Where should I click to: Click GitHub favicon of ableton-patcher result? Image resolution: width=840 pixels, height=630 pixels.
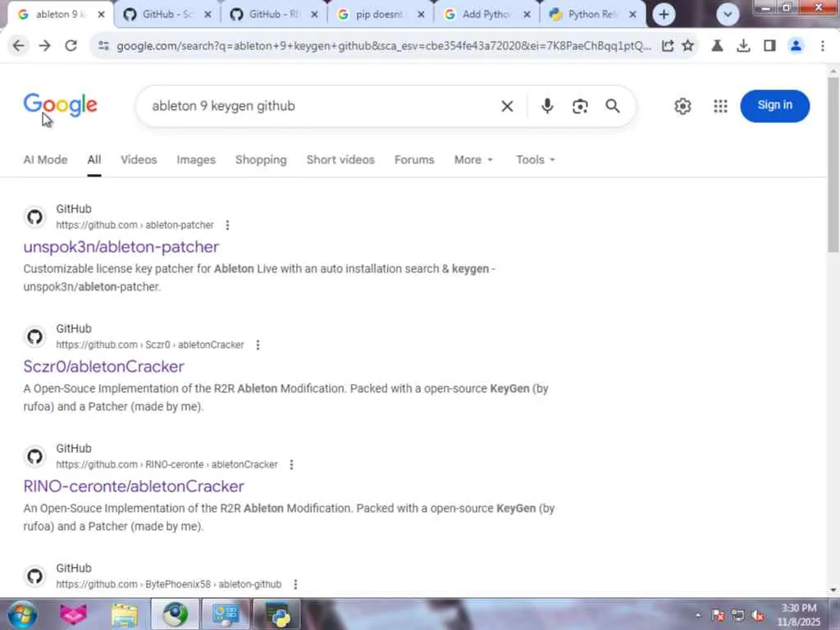click(x=34, y=217)
